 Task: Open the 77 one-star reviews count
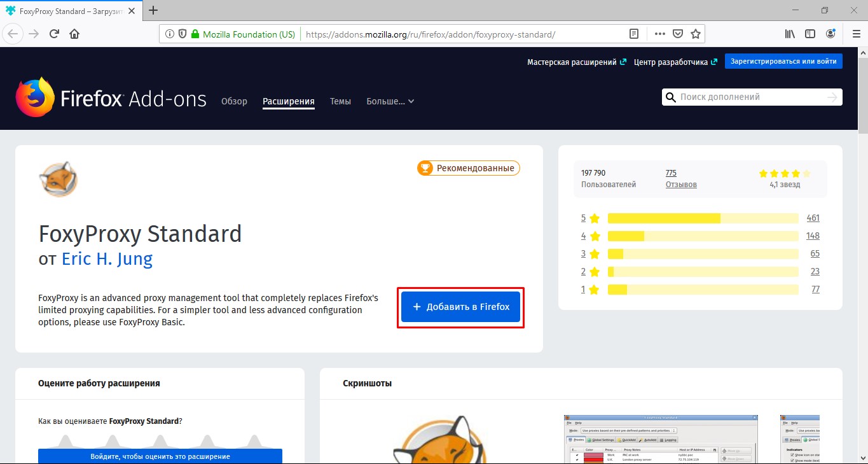coord(815,290)
